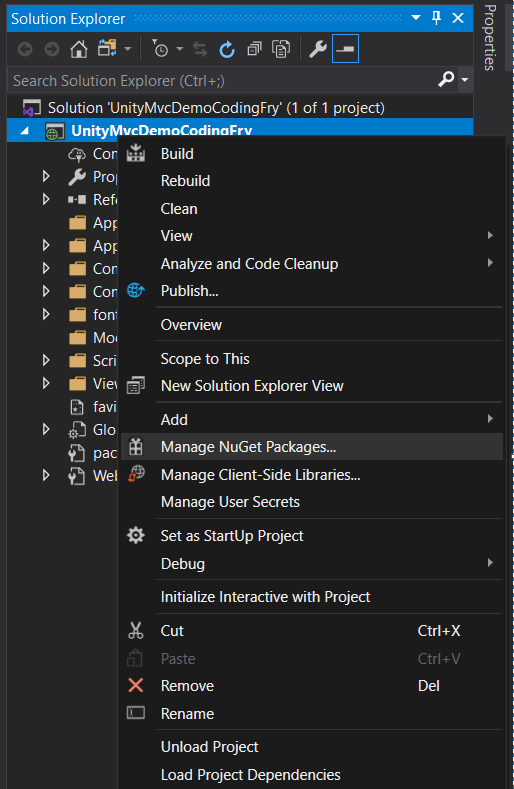Click the favicon file icon

(77, 407)
